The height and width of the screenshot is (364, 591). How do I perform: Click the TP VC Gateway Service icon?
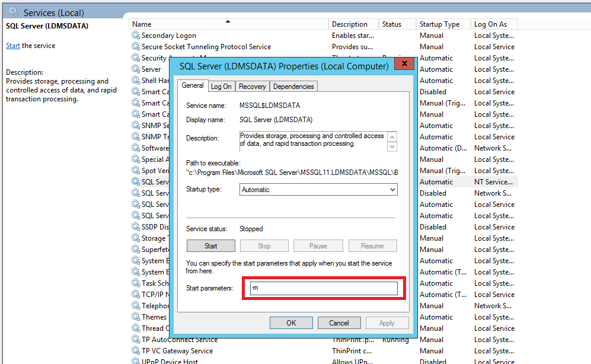pyautogui.click(x=136, y=351)
